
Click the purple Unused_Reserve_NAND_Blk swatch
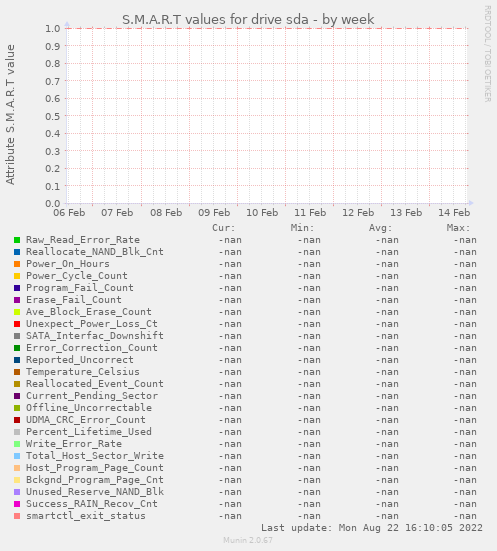tap(17, 492)
